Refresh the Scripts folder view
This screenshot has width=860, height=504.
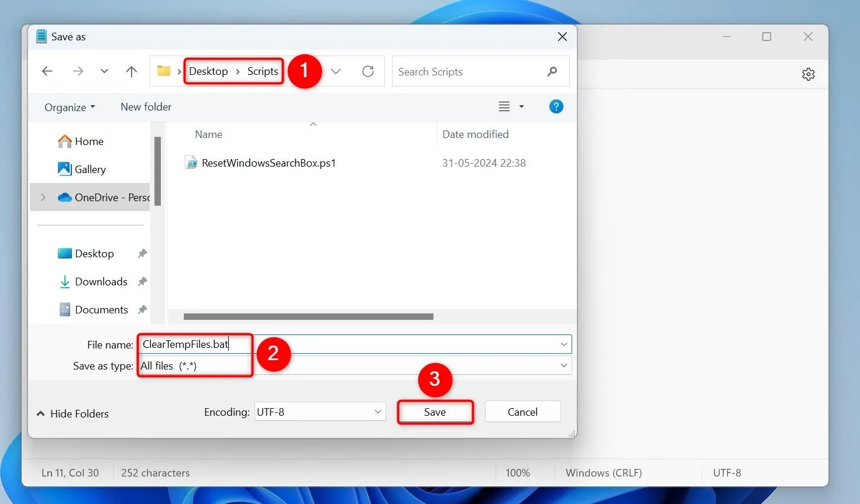[x=368, y=71]
